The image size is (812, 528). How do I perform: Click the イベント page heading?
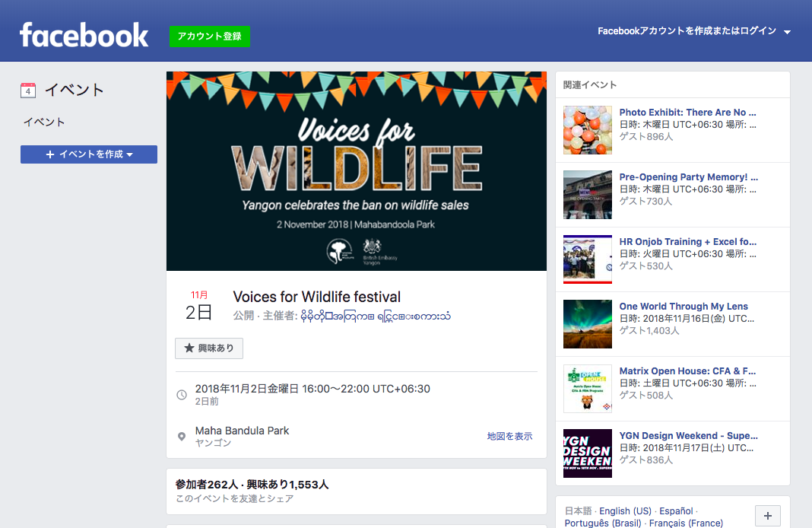pyautogui.click(x=74, y=91)
